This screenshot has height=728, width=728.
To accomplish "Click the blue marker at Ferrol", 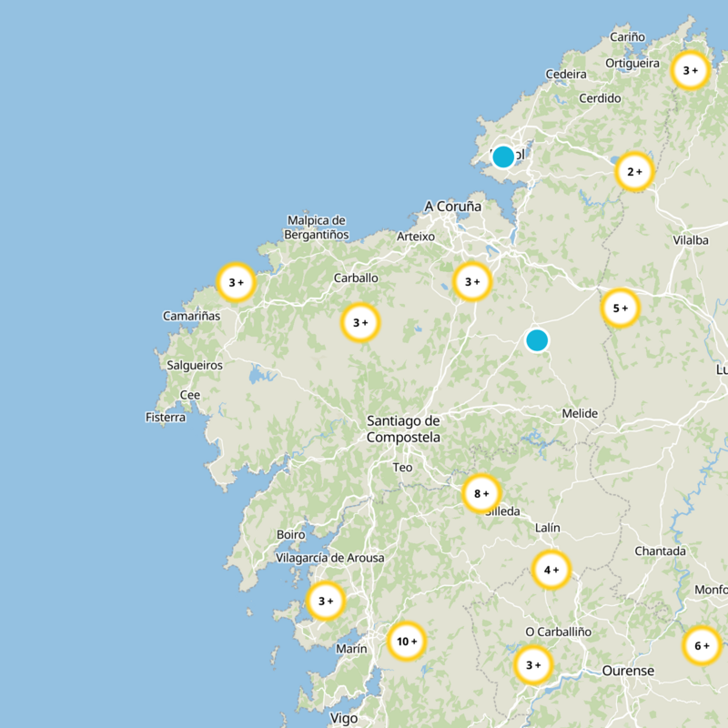I will pyautogui.click(x=503, y=157).
